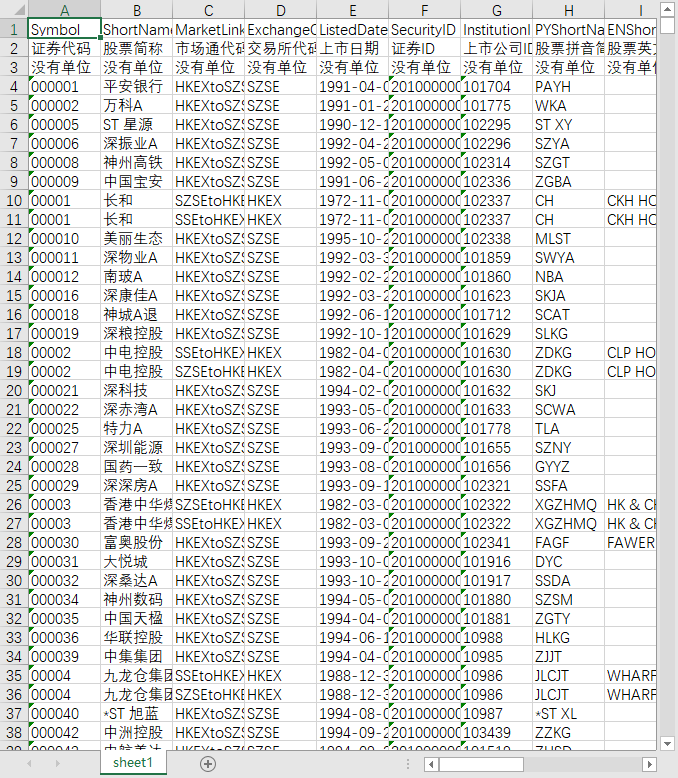Select the 万科A cell
The image size is (678, 778).
pyautogui.click(x=136, y=106)
